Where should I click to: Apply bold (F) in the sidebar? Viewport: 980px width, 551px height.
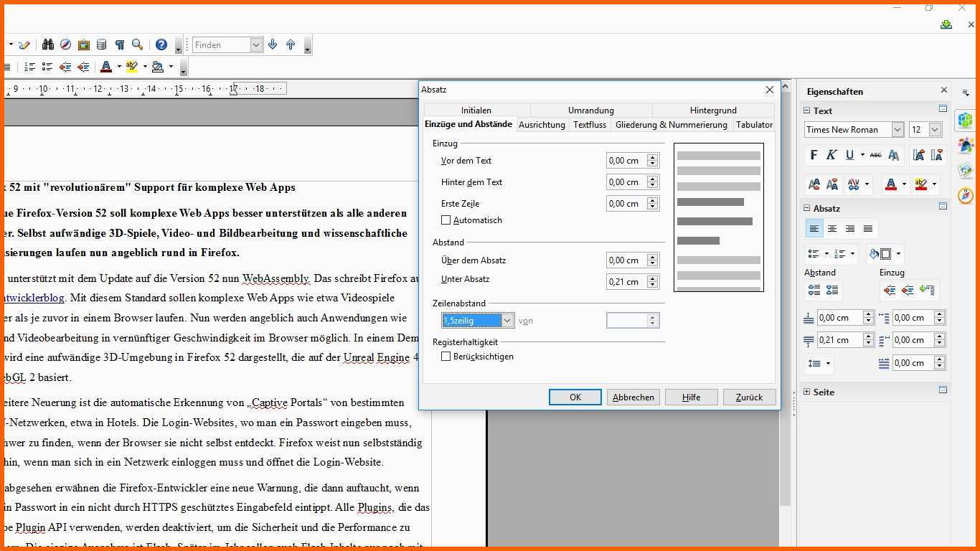point(814,155)
